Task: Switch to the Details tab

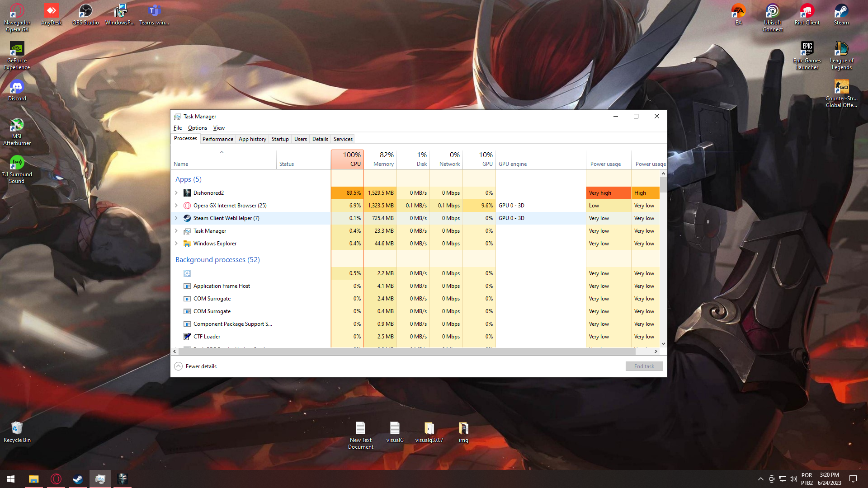Action: click(x=321, y=139)
